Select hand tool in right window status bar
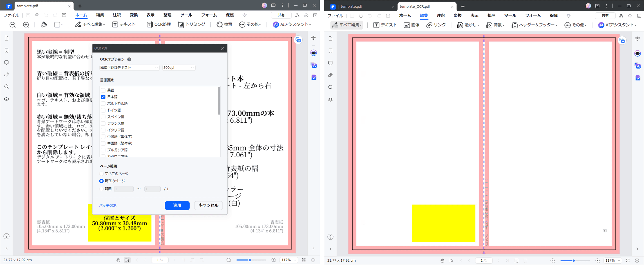644x265 pixels. [442, 260]
